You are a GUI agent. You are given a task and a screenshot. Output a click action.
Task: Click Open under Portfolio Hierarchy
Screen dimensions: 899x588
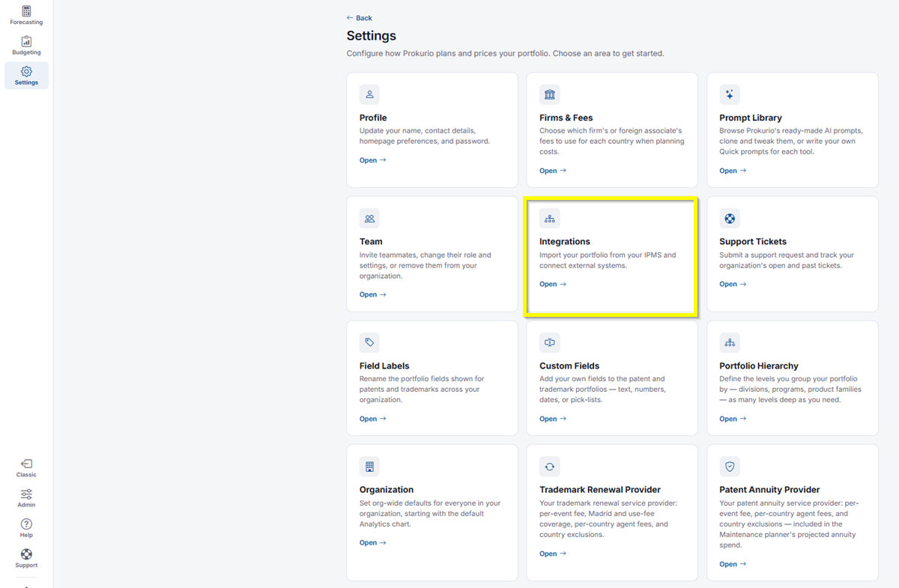point(733,419)
